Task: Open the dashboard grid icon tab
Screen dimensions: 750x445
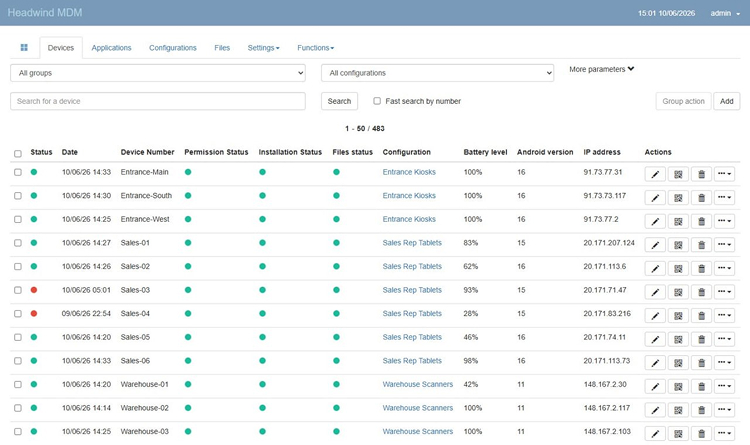Action: coord(24,47)
